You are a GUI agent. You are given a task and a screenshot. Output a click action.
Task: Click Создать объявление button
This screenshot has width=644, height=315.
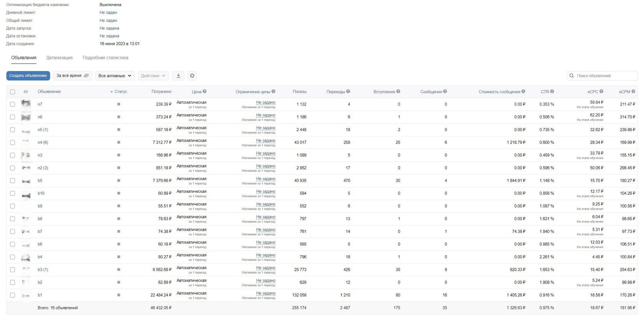(x=28, y=76)
